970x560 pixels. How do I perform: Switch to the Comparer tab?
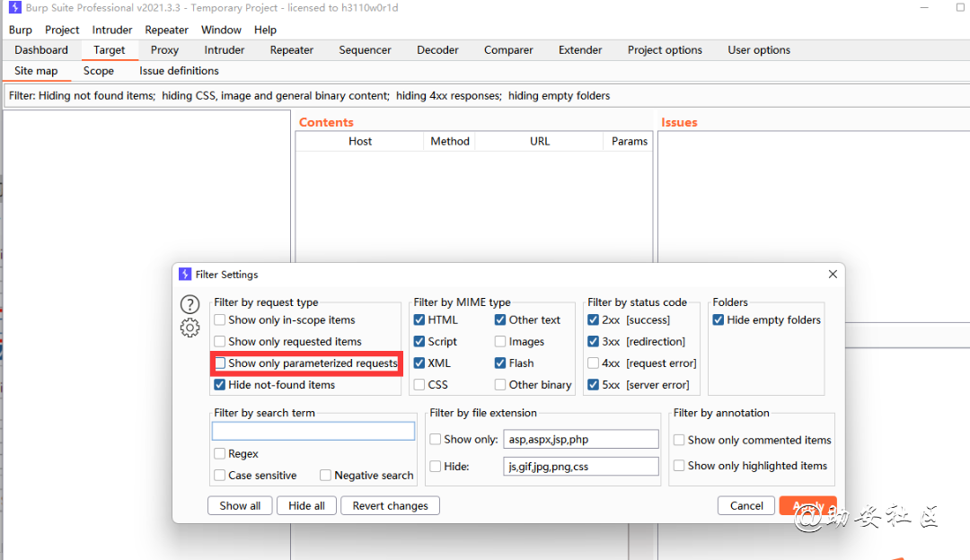(508, 50)
